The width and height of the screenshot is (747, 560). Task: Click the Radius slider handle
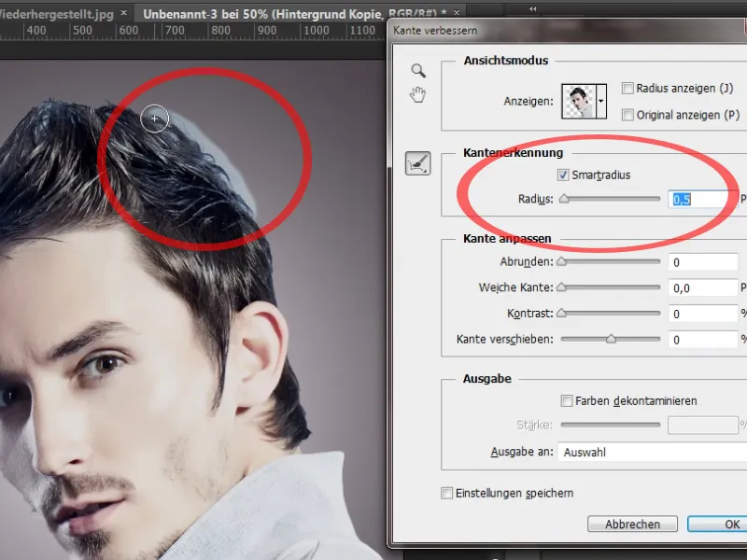click(x=564, y=199)
